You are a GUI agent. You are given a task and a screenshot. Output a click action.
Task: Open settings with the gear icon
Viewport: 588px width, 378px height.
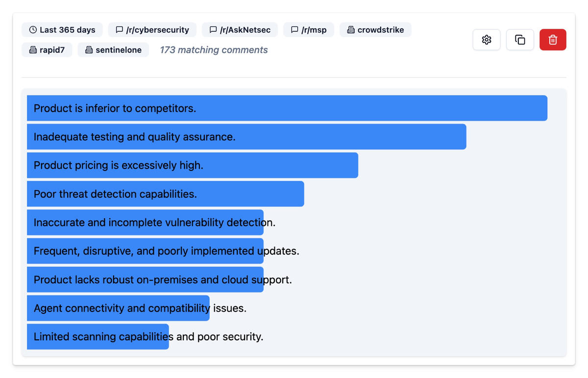[486, 40]
